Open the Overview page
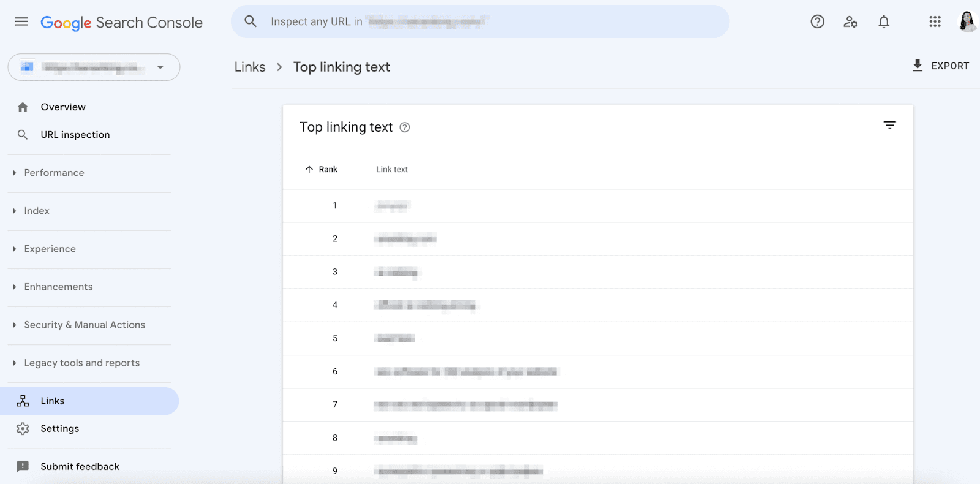This screenshot has width=980, height=484. click(63, 107)
